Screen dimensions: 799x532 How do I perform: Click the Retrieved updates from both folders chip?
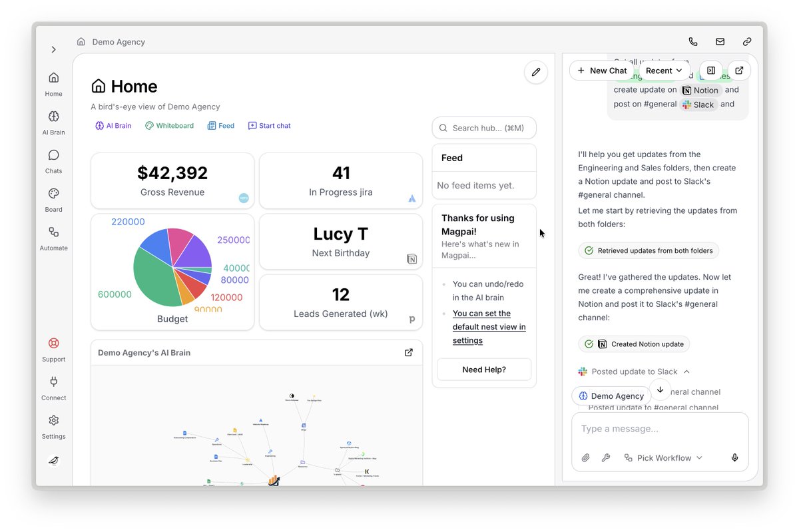coord(649,251)
